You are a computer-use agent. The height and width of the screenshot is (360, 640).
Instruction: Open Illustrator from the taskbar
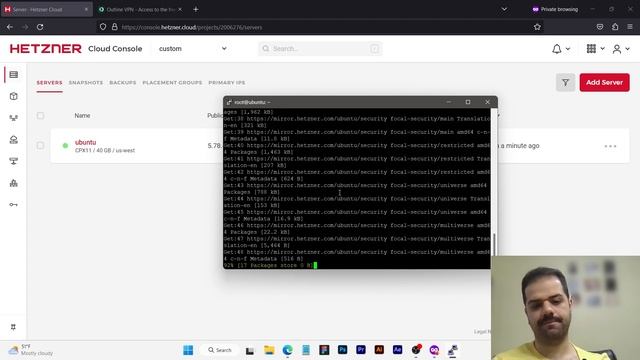(379, 350)
